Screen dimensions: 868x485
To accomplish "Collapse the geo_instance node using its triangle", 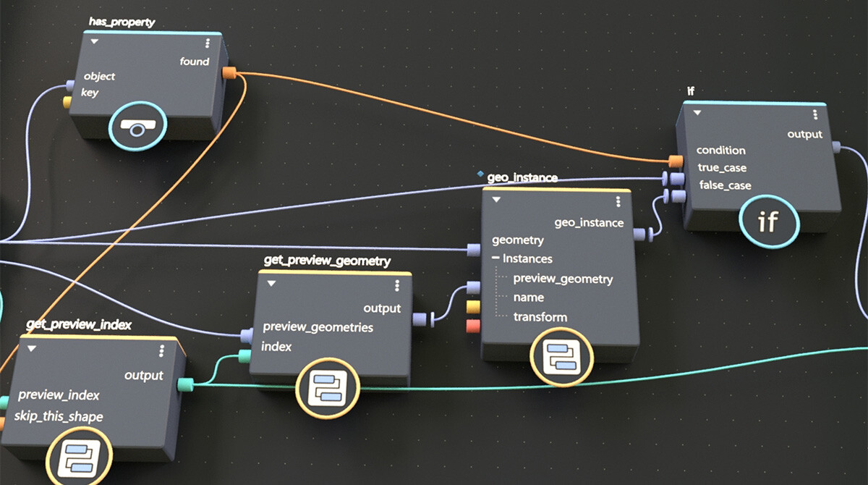I will (x=496, y=201).
